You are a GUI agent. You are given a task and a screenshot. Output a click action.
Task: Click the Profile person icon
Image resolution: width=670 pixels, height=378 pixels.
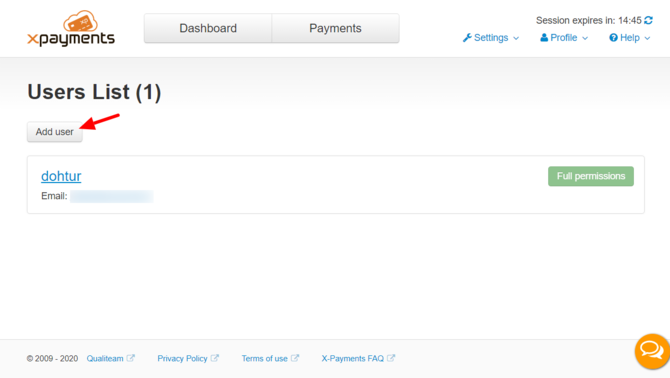(544, 38)
